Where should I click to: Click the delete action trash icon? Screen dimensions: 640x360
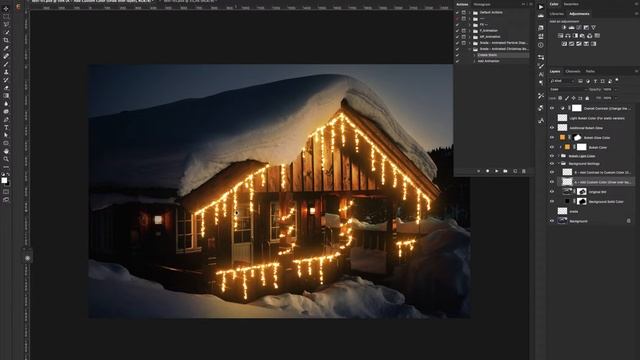524,171
